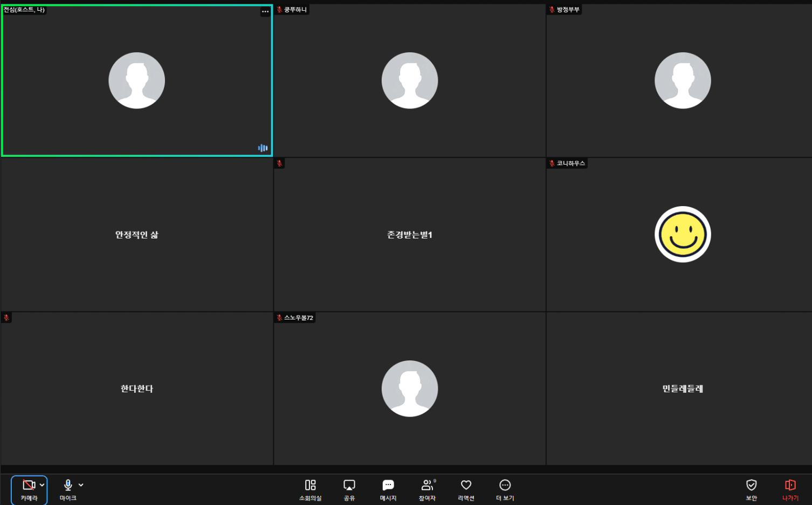
Task: Click the 리액션 heart icon
Action: point(466,485)
